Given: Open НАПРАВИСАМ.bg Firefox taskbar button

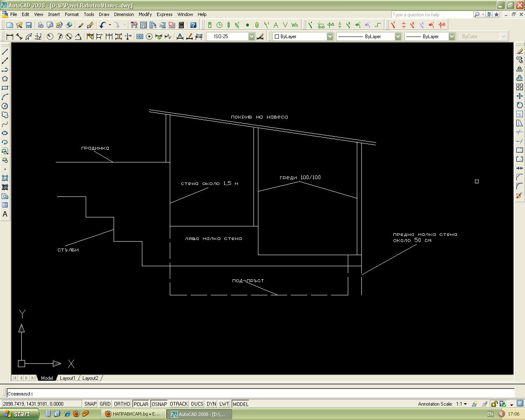Looking at the screenshot, I should tap(133, 414).
